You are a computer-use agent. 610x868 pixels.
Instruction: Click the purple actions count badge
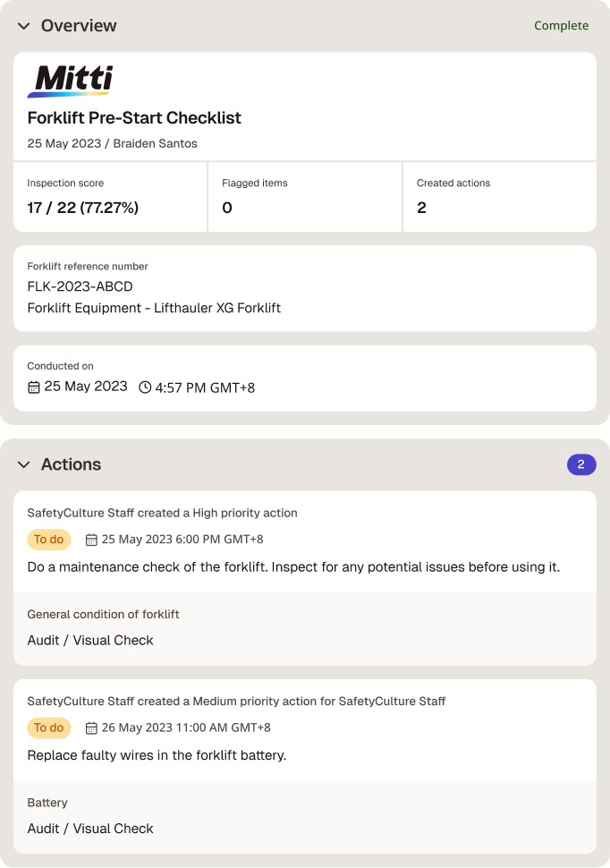point(581,464)
